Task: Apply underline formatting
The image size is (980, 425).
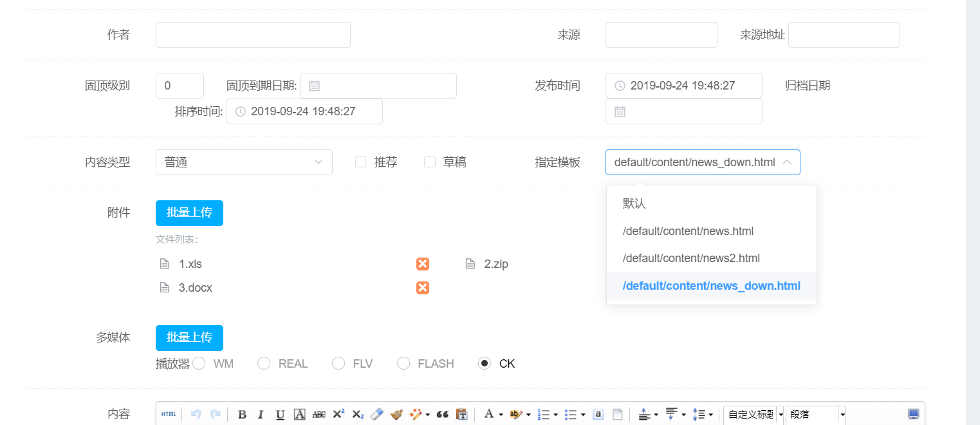Action: (280, 414)
